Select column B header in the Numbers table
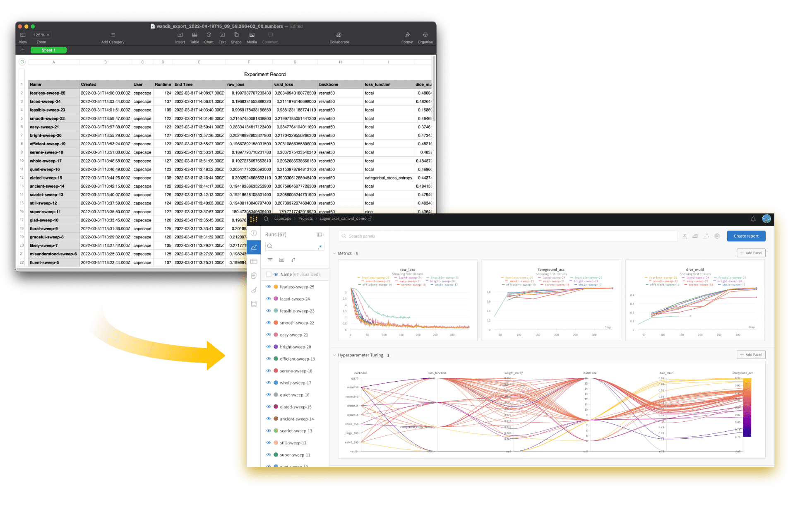This screenshot has height=512, width=812. coord(106,62)
